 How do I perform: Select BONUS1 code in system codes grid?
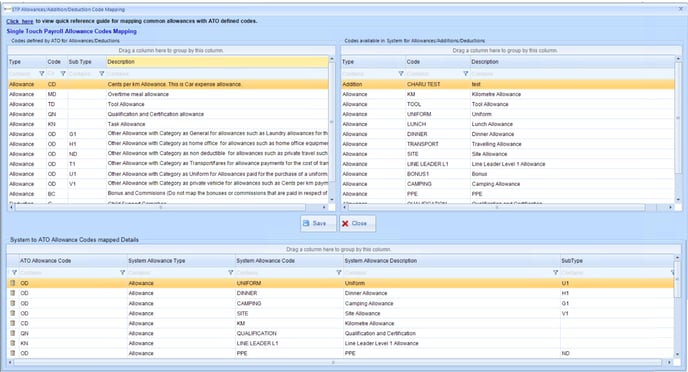(x=508, y=174)
